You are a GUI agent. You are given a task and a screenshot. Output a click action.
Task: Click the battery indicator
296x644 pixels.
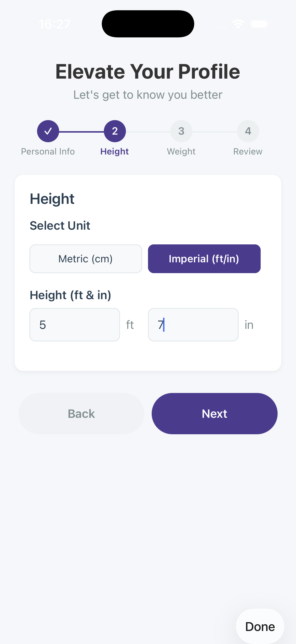259,24
